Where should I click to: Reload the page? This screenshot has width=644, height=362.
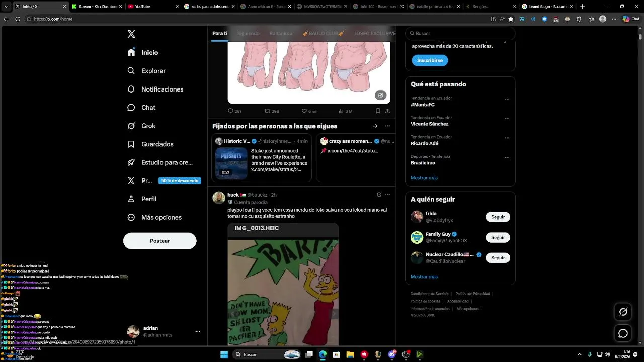click(18, 19)
